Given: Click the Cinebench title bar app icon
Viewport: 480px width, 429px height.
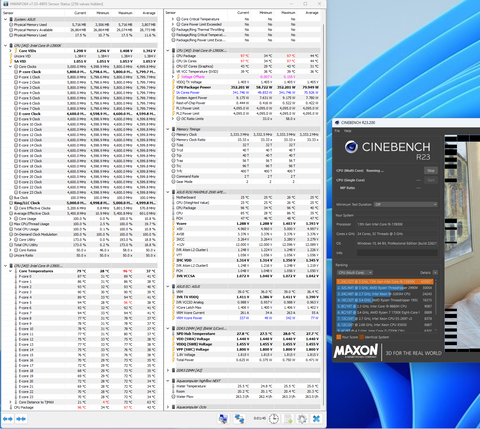Looking at the screenshot, I should 337,122.
